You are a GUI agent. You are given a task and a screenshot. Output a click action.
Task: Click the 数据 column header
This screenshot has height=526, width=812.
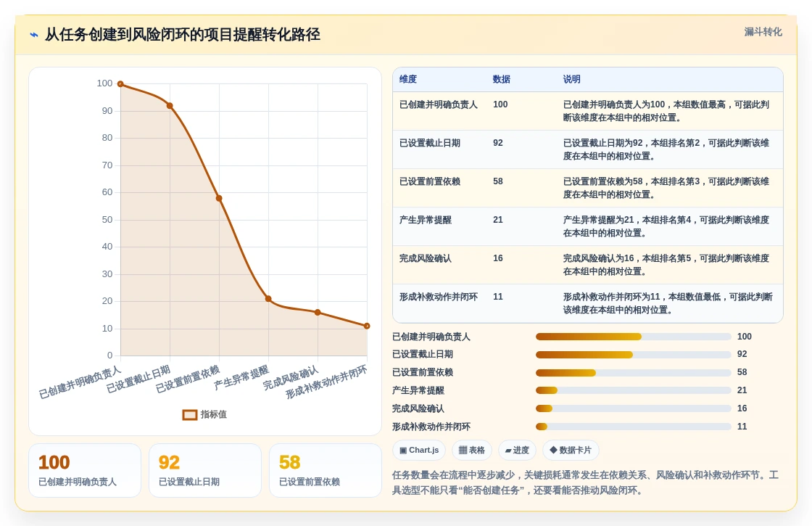click(501, 79)
